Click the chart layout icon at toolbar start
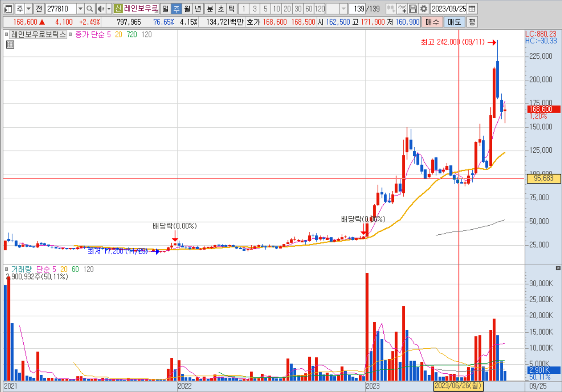Screen dimensions: 562x392 [8, 8]
